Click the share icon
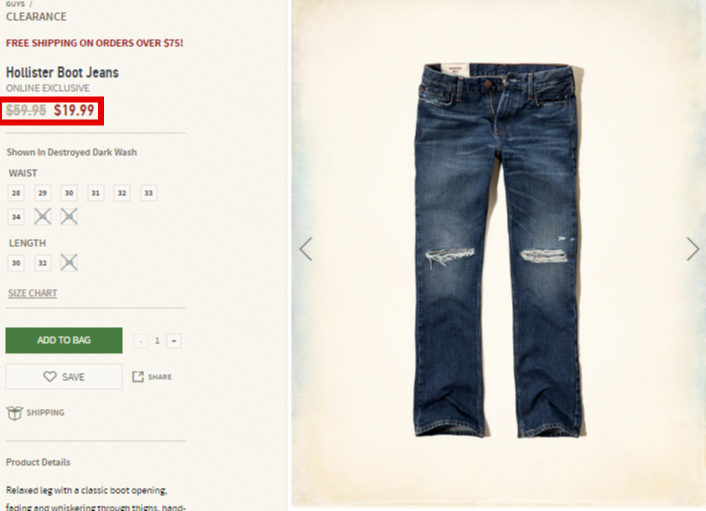706x511 pixels. click(x=137, y=376)
